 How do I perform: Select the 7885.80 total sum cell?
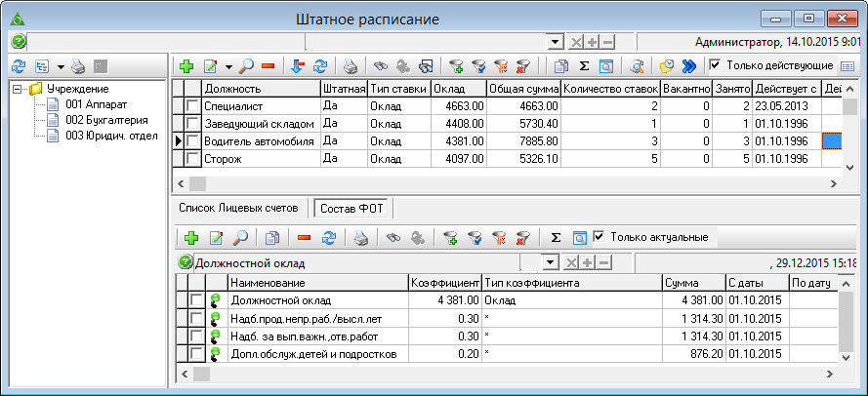pos(523,141)
